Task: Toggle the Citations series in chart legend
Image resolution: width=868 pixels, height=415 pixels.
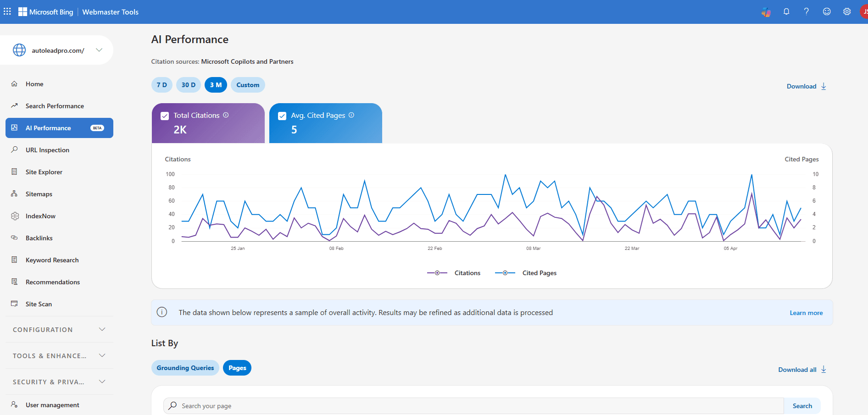Action: (467, 272)
